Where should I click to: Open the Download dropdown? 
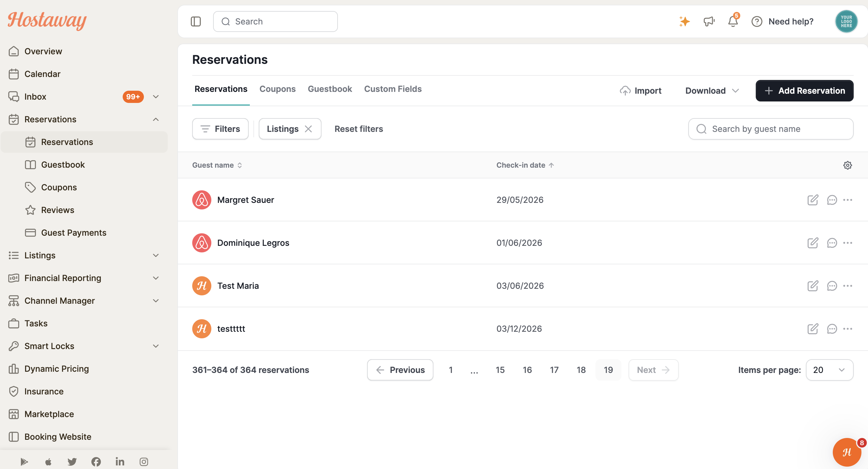712,91
